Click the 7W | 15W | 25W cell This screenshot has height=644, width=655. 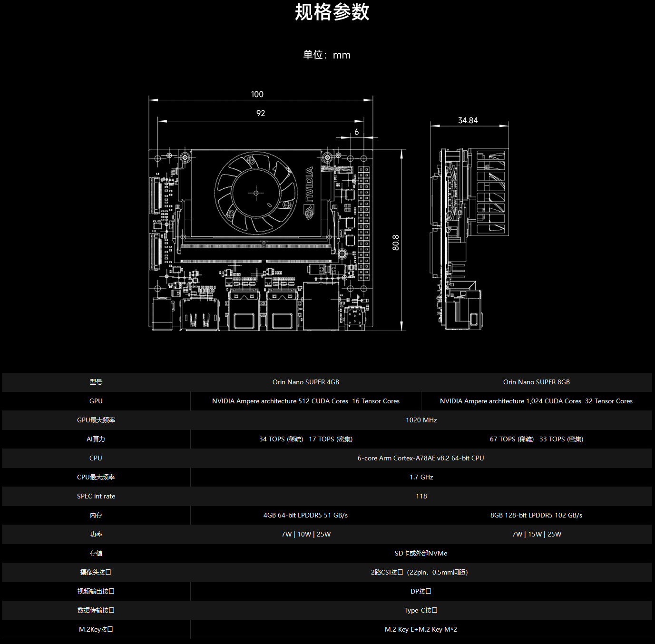[537, 534]
